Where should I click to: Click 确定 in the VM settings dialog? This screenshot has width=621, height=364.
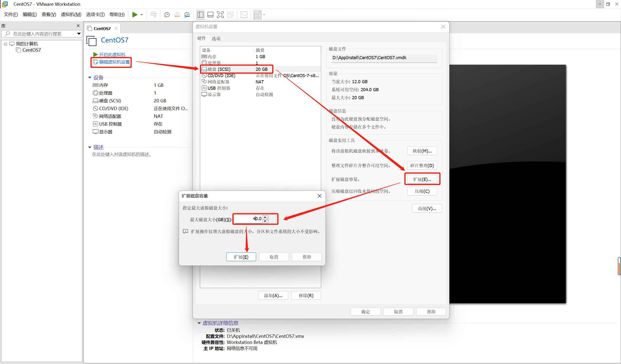click(366, 312)
